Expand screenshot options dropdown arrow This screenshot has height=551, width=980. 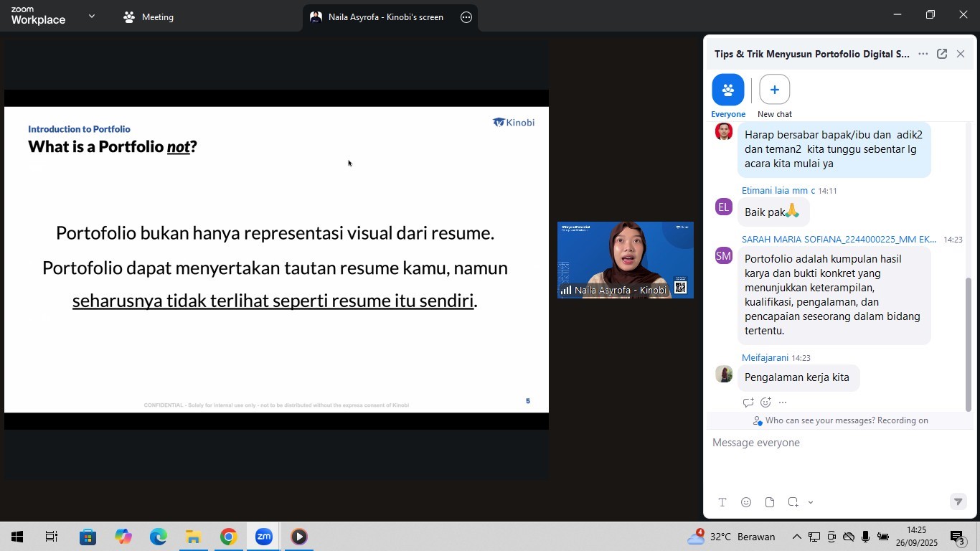pos(811,502)
